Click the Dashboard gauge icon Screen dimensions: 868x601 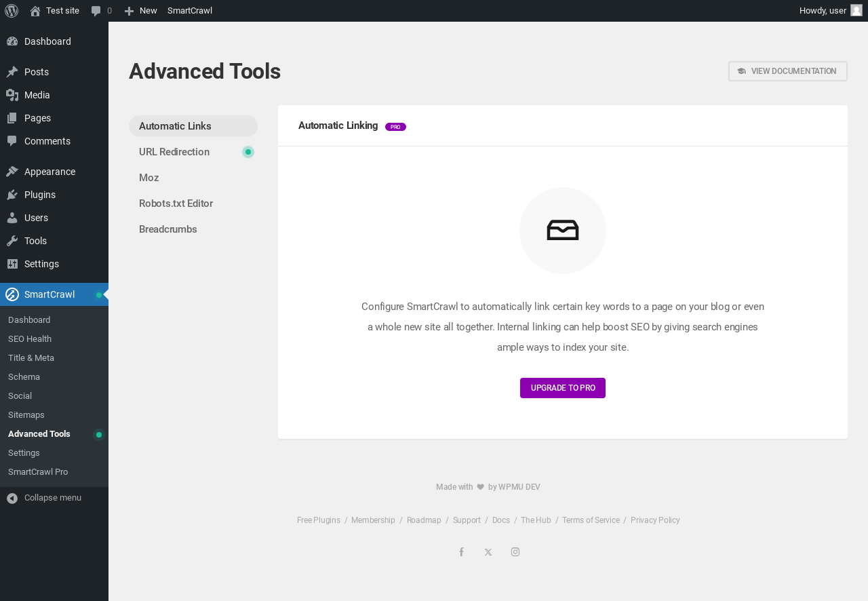tap(12, 41)
